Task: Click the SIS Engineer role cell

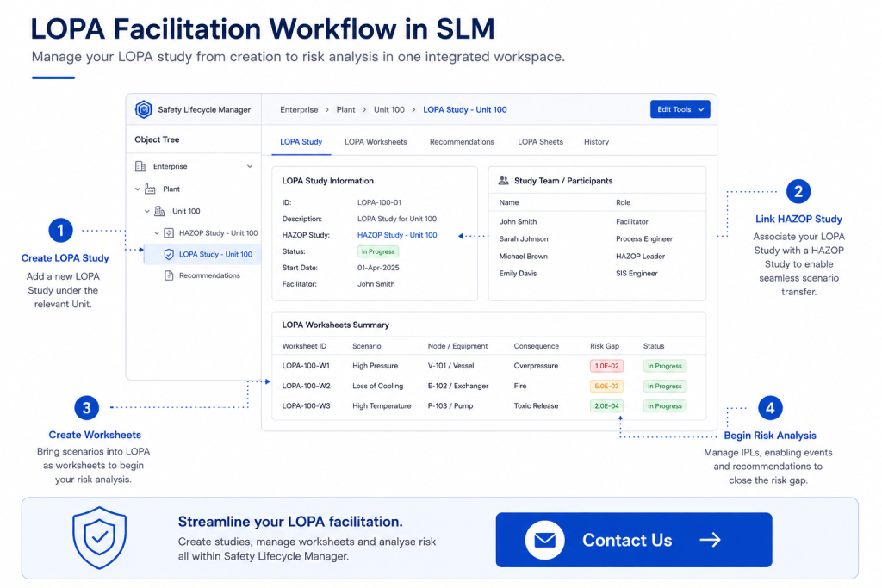Action: (637, 274)
